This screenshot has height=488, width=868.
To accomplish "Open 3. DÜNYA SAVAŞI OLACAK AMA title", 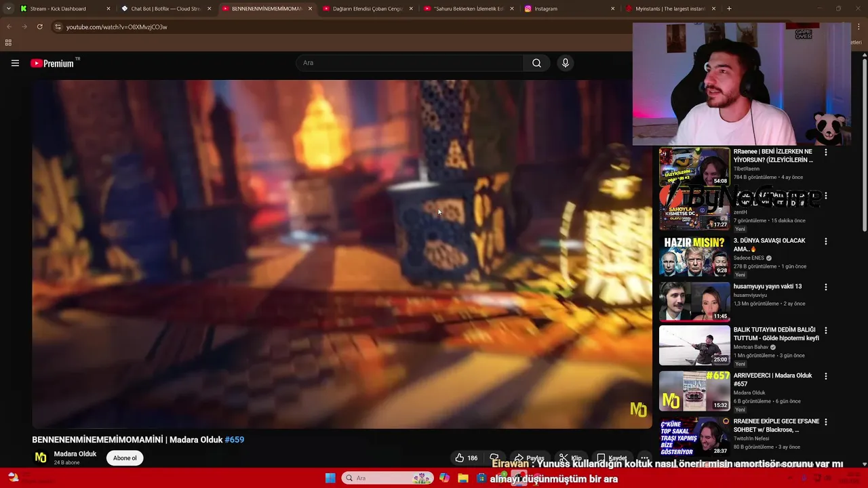I will coord(769,245).
